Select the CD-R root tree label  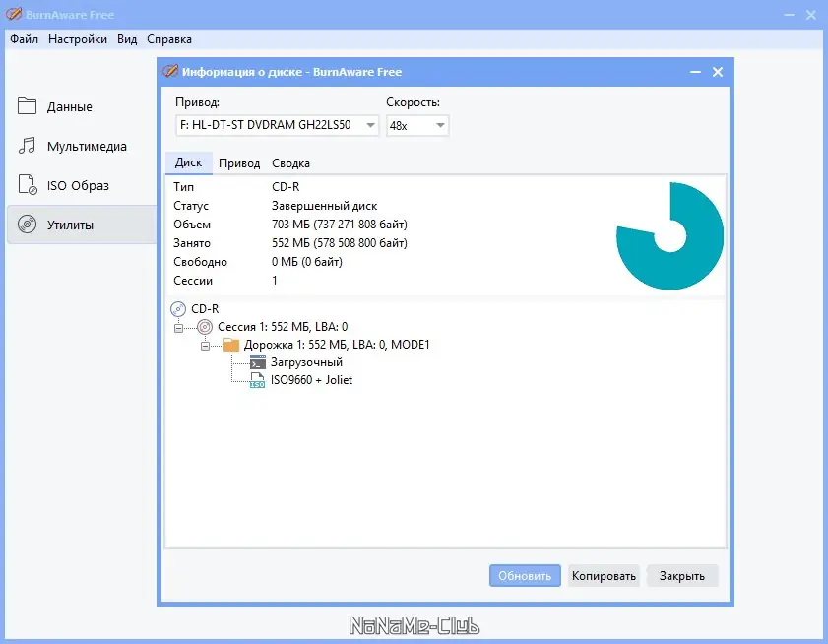point(205,309)
